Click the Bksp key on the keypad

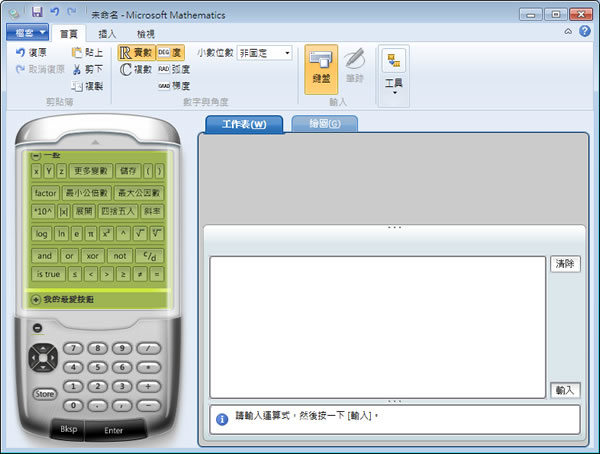coord(68,429)
